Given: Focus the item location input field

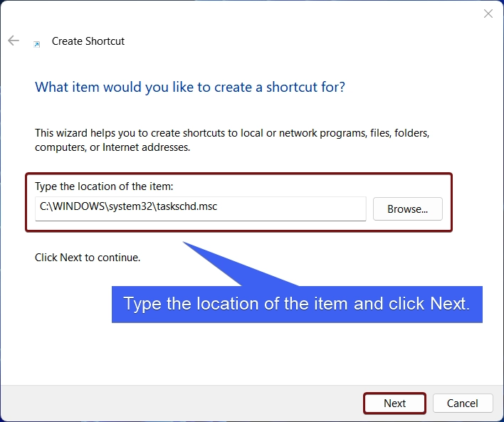Looking at the screenshot, I should click(x=201, y=209).
